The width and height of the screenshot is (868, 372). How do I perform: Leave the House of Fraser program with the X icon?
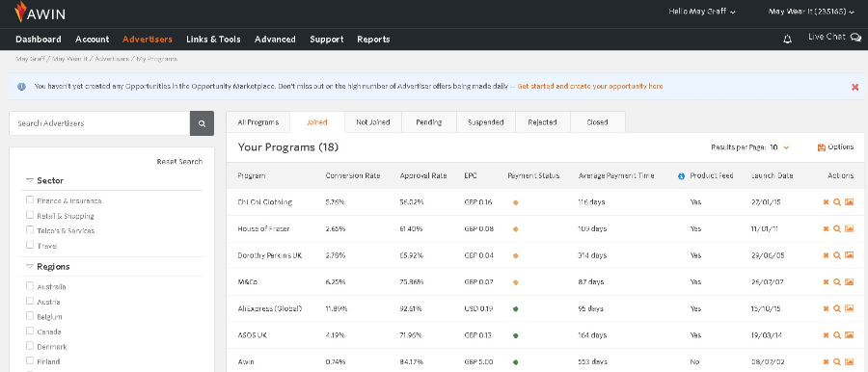tap(826, 228)
